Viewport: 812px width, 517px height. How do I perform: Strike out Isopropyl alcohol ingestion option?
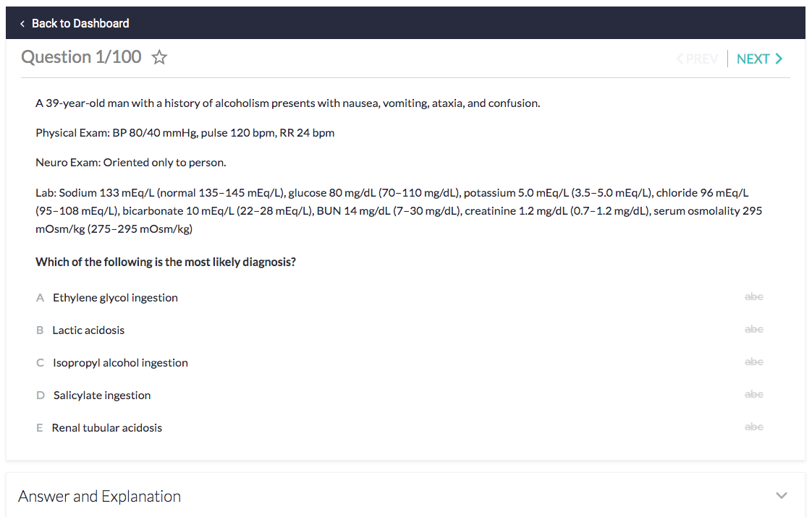point(753,362)
